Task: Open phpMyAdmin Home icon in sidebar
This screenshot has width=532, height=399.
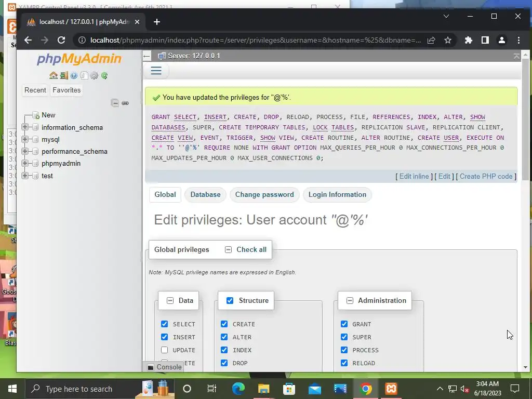Action: (54, 75)
